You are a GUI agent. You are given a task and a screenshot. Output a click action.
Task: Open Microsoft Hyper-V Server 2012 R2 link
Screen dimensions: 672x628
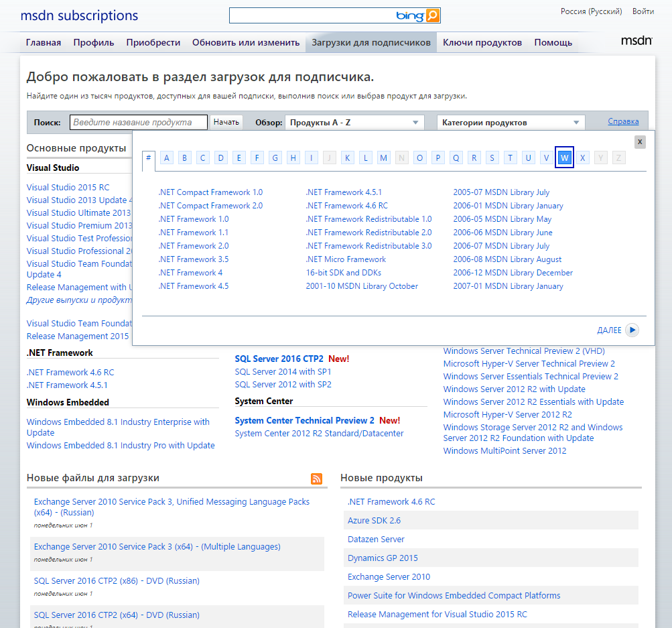507,414
